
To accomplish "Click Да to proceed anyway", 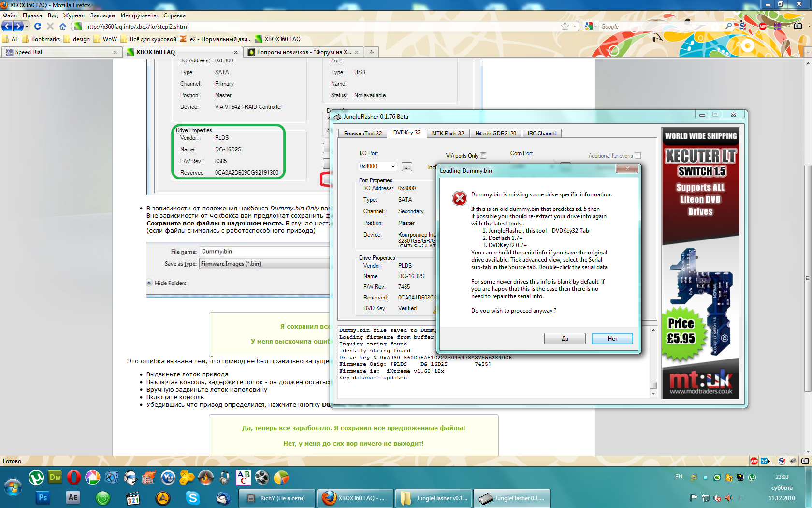I will coord(565,339).
